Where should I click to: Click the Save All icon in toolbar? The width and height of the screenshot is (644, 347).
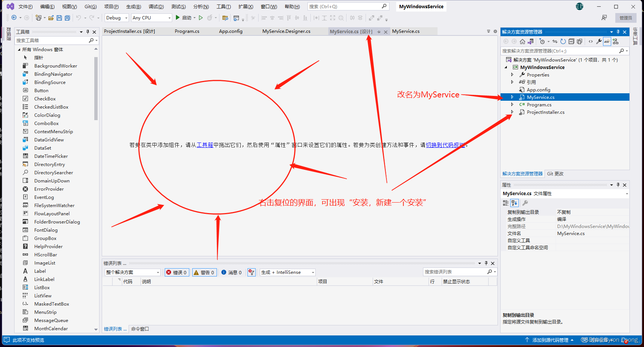(x=67, y=18)
